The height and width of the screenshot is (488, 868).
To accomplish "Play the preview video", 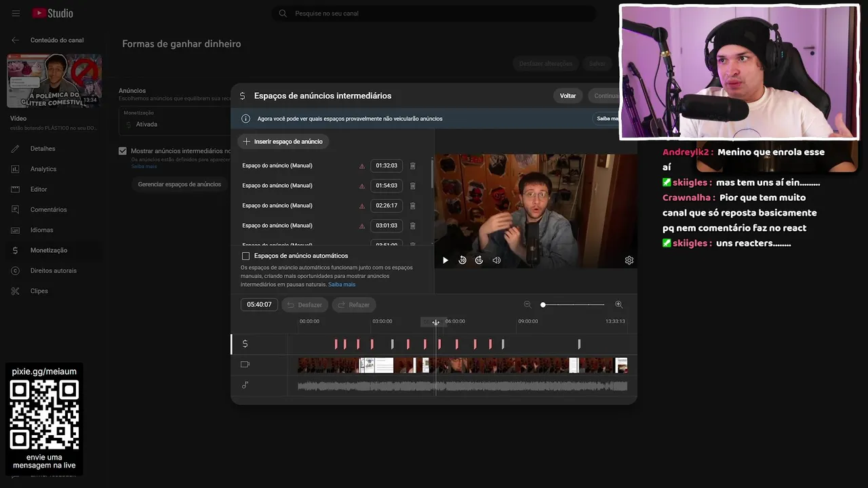I will click(x=446, y=260).
